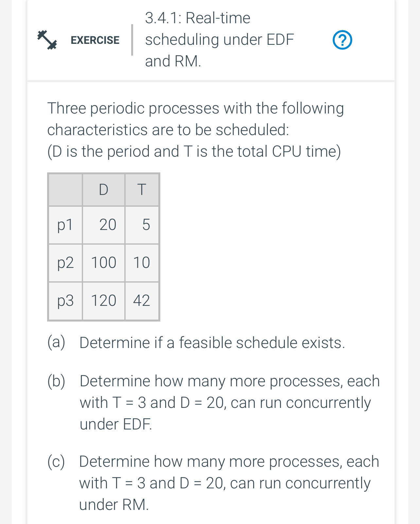Click the cell containing 20
Screen dimensions: 420x524
108,225
